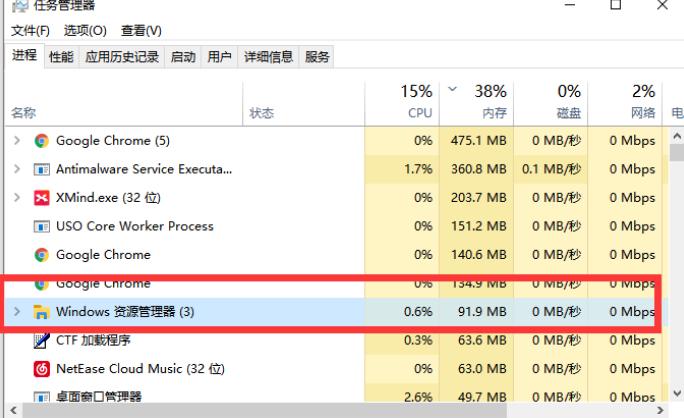Expand the XMind.exe (32 位) process group
Image resolution: width=684 pixels, height=418 pixels.
coord(17,198)
